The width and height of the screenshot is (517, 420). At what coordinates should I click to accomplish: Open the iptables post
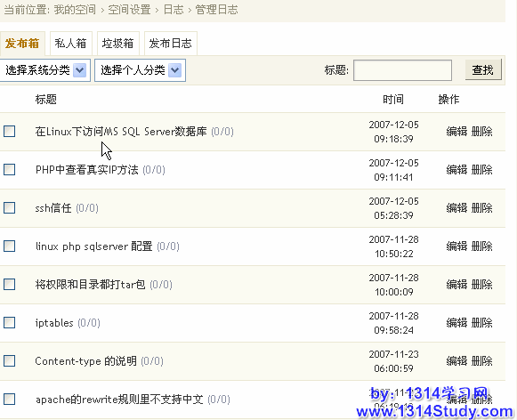tap(54, 323)
